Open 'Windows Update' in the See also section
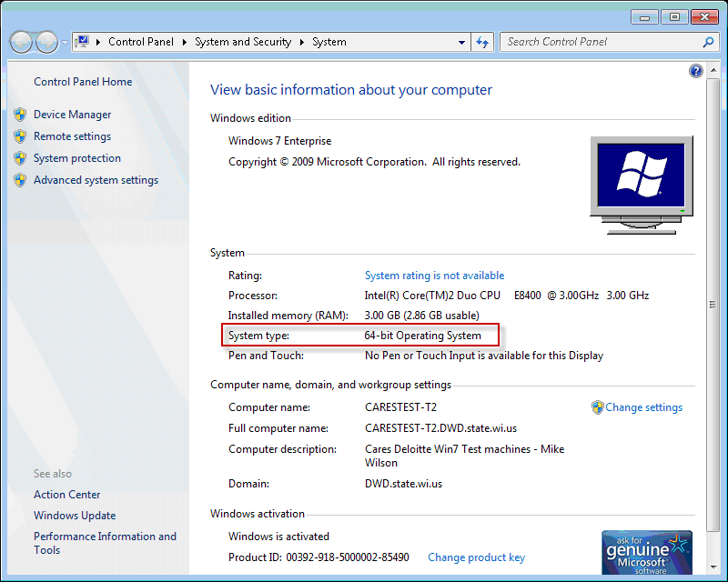 pyautogui.click(x=75, y=516)
